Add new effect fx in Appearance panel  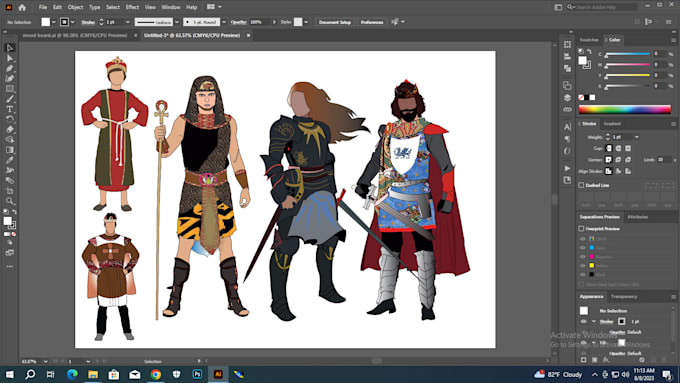tap(606, 360)
